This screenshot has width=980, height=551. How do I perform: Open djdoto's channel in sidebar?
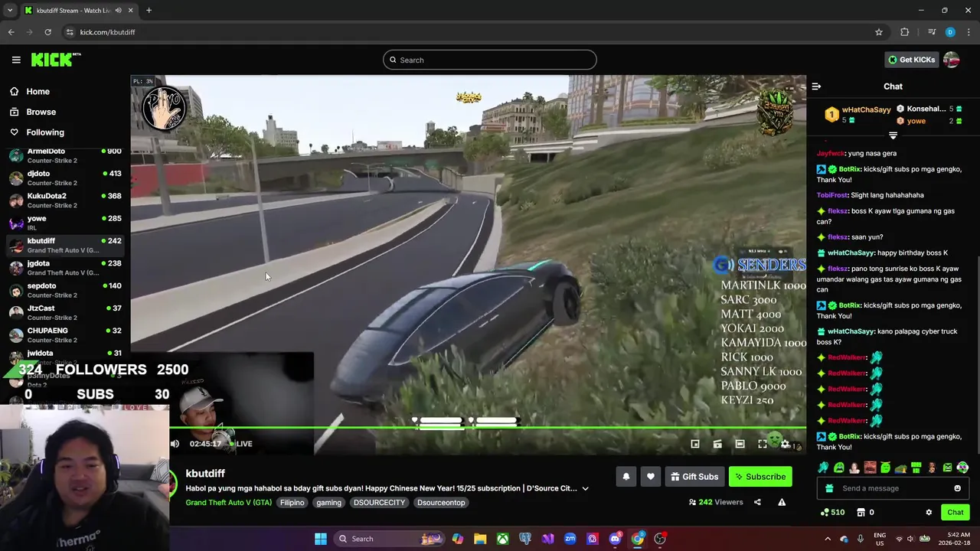coord(65,178)
